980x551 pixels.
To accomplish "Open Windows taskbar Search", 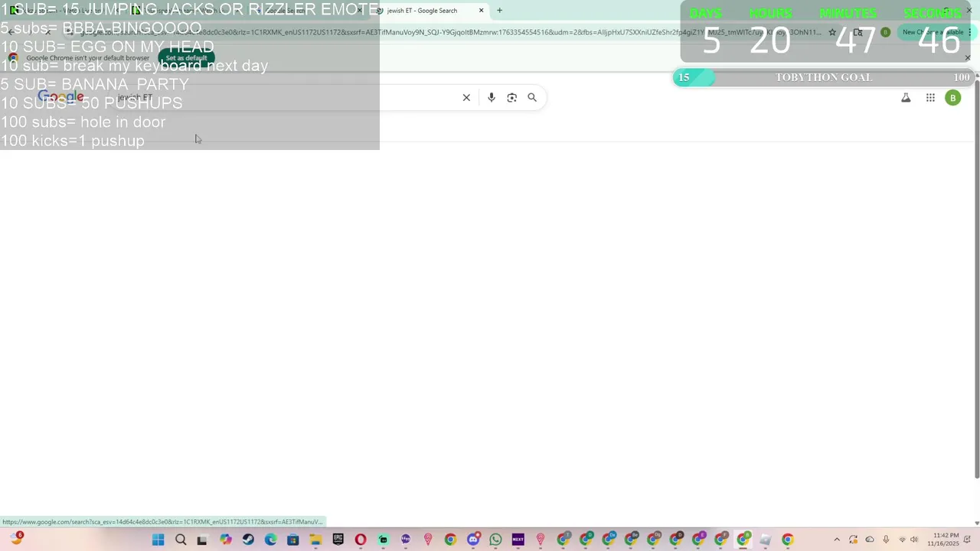I will 181,540.
